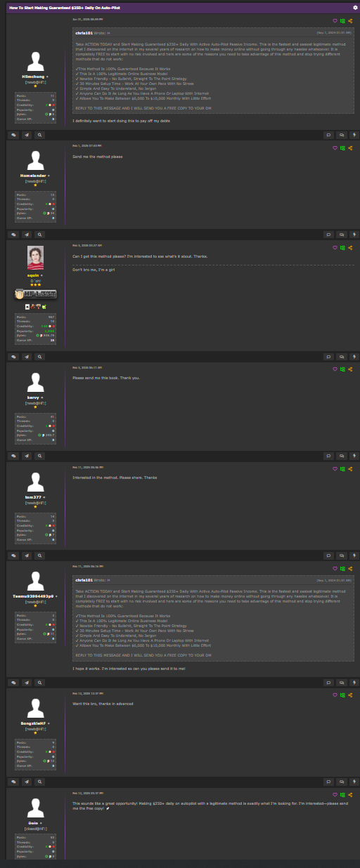Share Dole's post using orange share icon

point(350,795)
